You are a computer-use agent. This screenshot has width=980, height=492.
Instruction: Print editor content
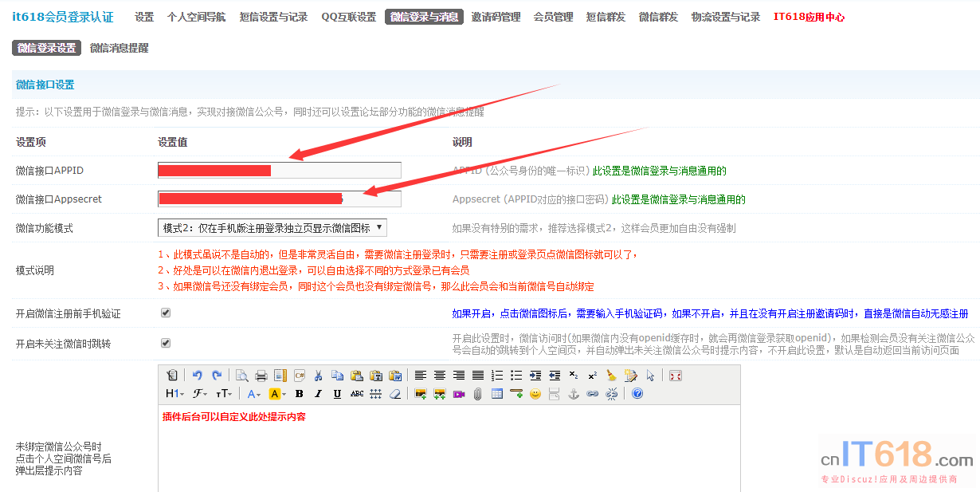[261, 376]
